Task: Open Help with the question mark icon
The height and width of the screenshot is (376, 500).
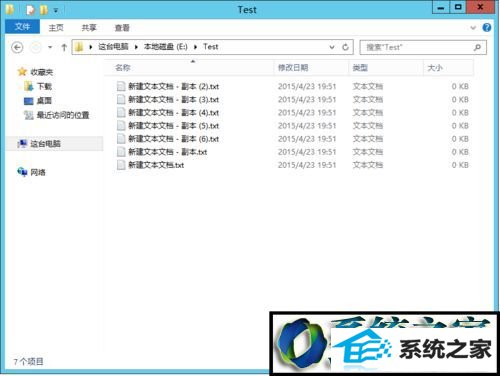Action: (486, 27)
